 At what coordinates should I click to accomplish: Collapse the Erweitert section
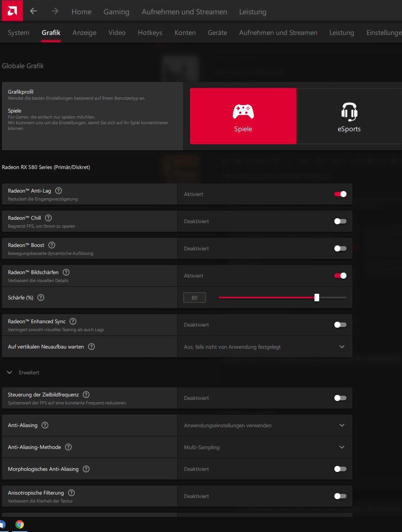point(10,373)
